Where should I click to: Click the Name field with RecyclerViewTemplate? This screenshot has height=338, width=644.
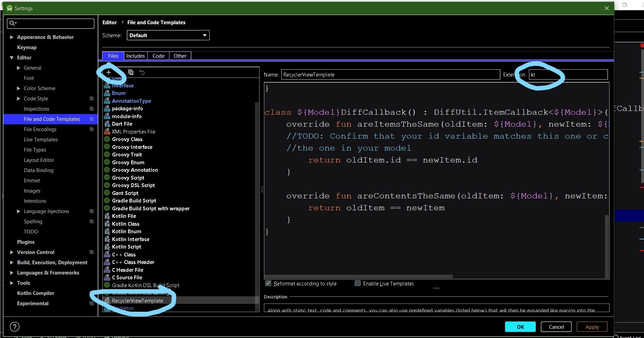coord(391,74)
